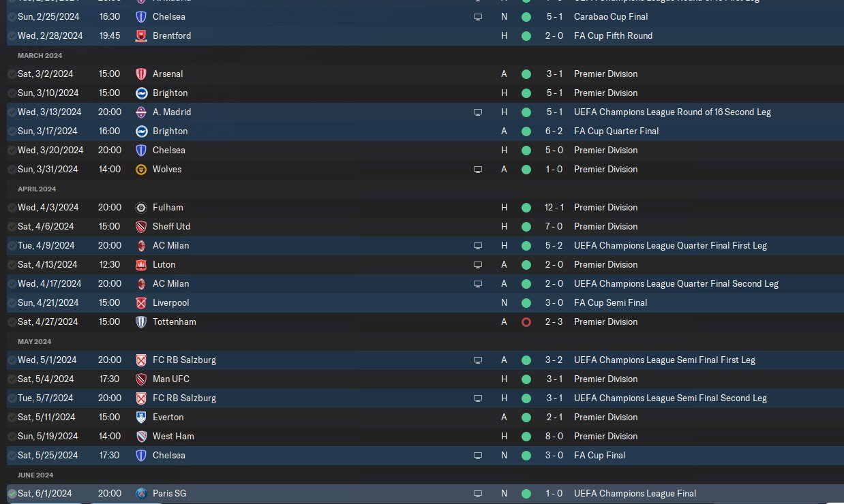Open the 12 - 1 Fulham match result
Image resolution: width=844 pixels, height=504 pixels.
coord(554,207)
